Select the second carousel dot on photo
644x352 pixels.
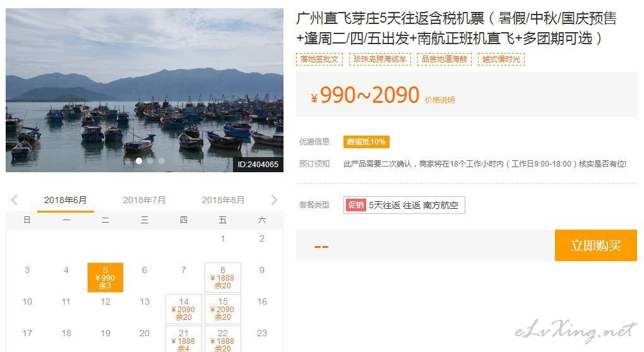click(x=139, y=161)
